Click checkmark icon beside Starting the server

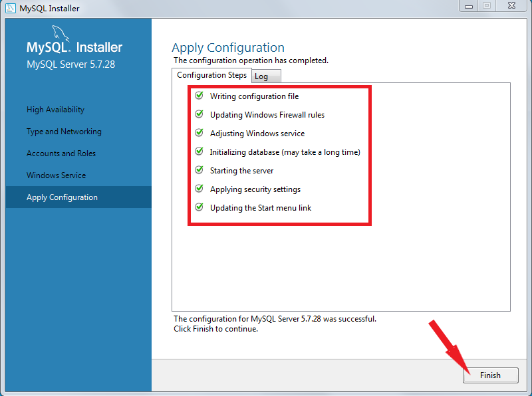coord(199,169)
